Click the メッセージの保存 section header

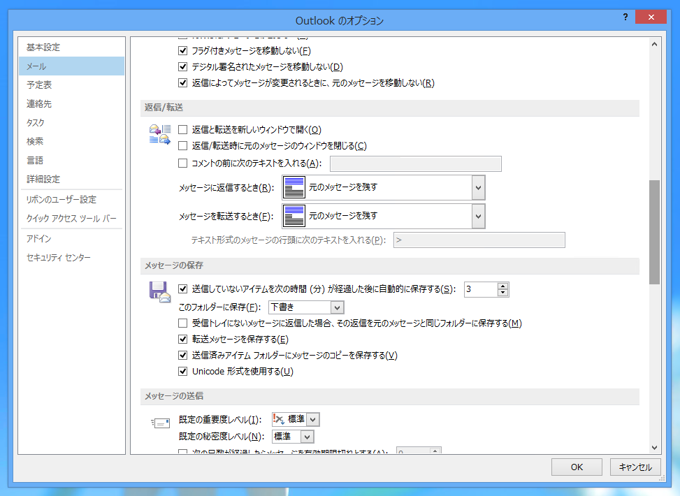point(390,266)
